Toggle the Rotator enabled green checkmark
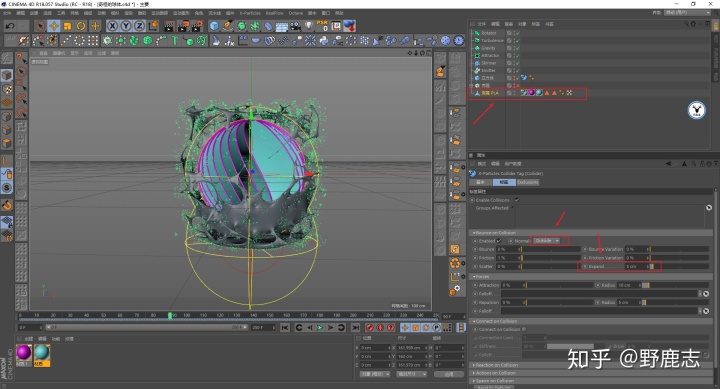The width and height of the screenshot is (720, 389). (x=517, y=33)
